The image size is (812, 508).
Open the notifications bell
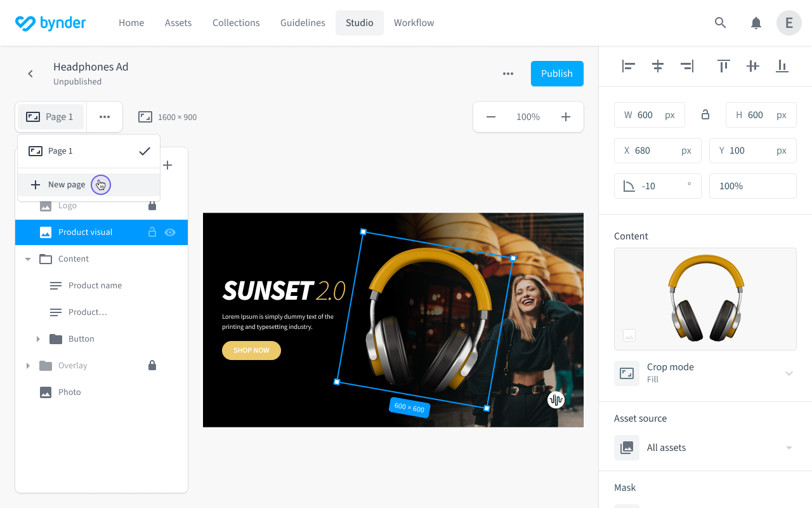pyautogui.click(x=756, y=22)
